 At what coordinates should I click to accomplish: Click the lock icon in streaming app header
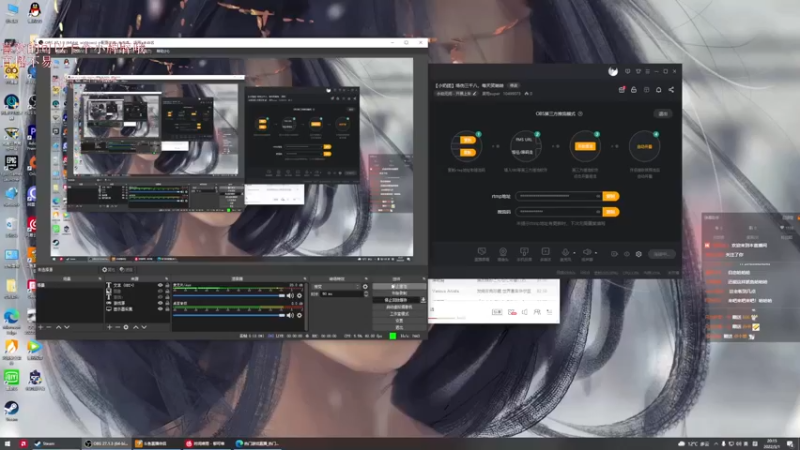click(x=634, y=90)
